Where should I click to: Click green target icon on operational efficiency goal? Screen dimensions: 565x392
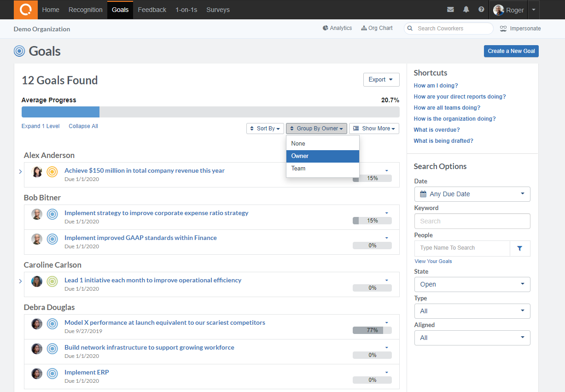[52, 281]
